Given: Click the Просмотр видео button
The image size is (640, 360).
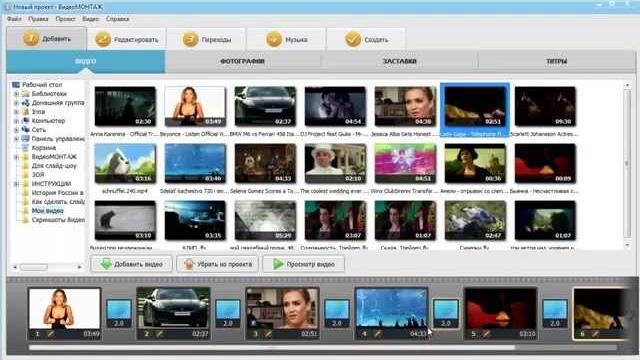Looking at the screenshot, I should [x=304, y=264].
